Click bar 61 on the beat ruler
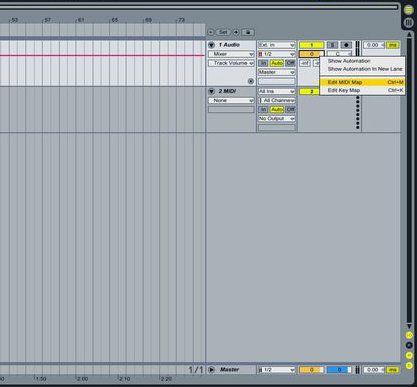Viewport: 417px width, 387px height. (80, 20)
